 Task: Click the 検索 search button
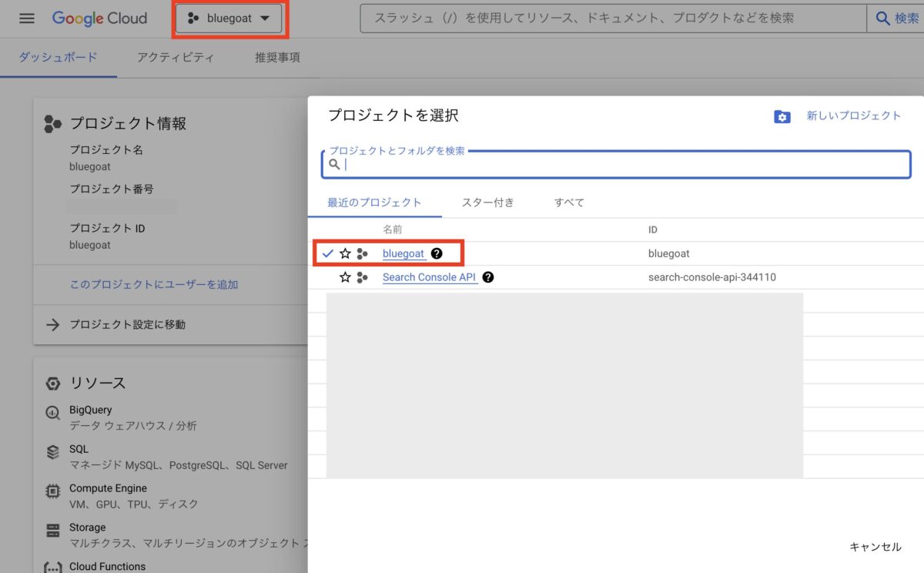[896, 18]
